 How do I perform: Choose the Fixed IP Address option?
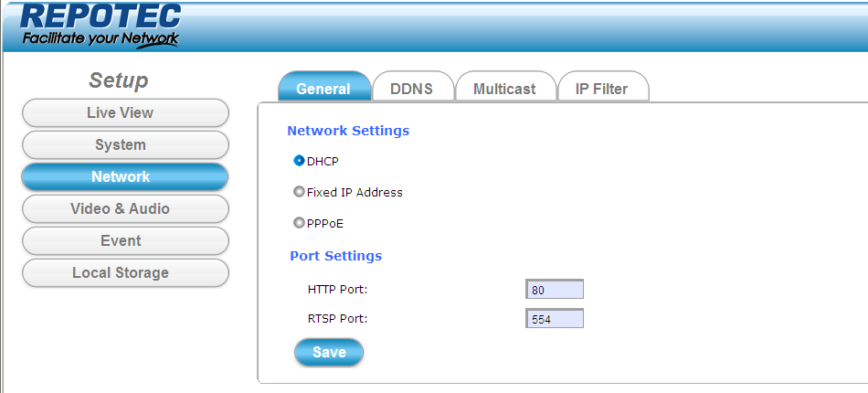pos(299,193)
